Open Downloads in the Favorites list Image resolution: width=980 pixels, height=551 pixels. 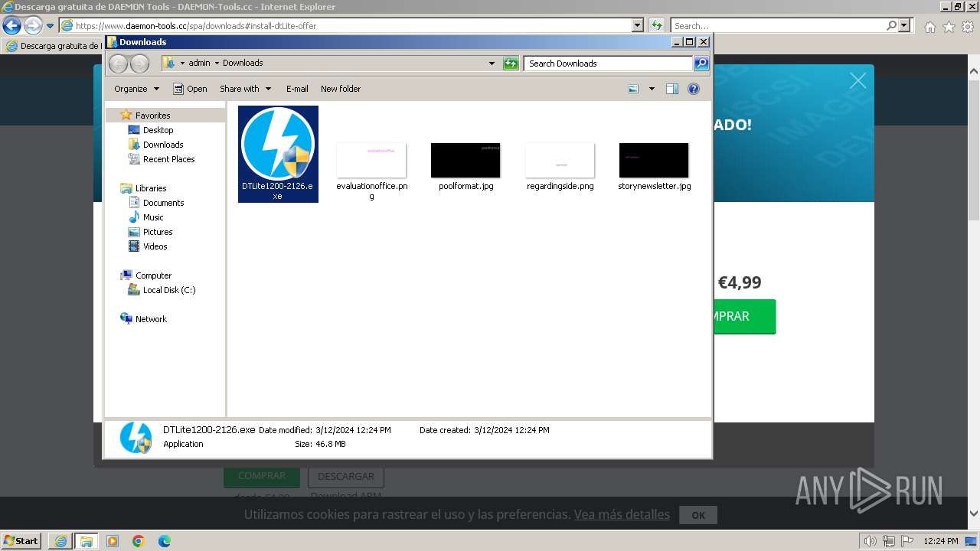click(x=163, y=145)
